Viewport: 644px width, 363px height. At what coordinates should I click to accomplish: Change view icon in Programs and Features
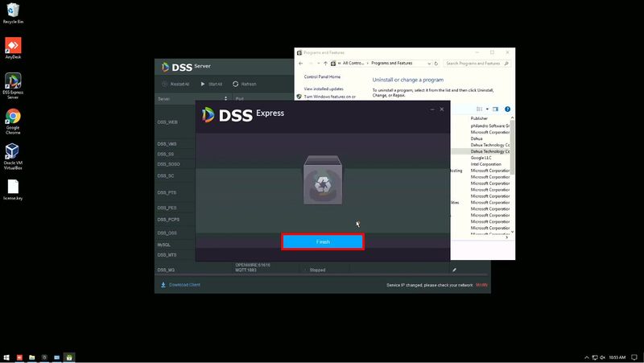pyautogui.click(x=479, y=109)
